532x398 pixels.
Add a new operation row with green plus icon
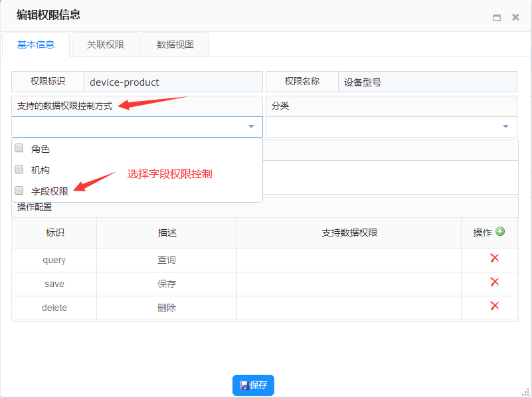click(x=500, y=231)
